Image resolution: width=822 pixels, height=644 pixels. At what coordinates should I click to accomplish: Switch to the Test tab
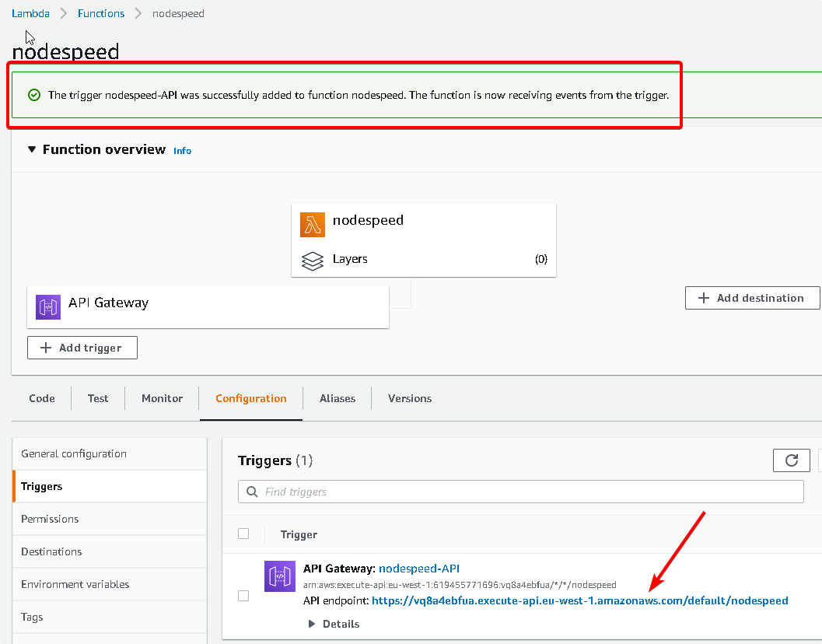click(98, 398)
